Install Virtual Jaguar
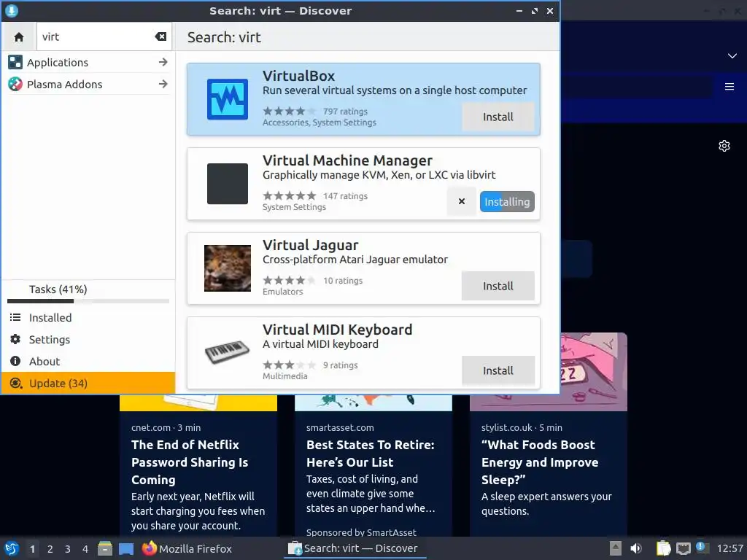 [x=498, y=286]
